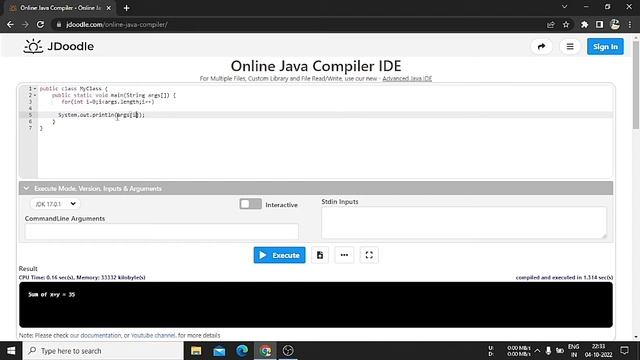Switch to Chrome in the taskbar

point(265,351)
